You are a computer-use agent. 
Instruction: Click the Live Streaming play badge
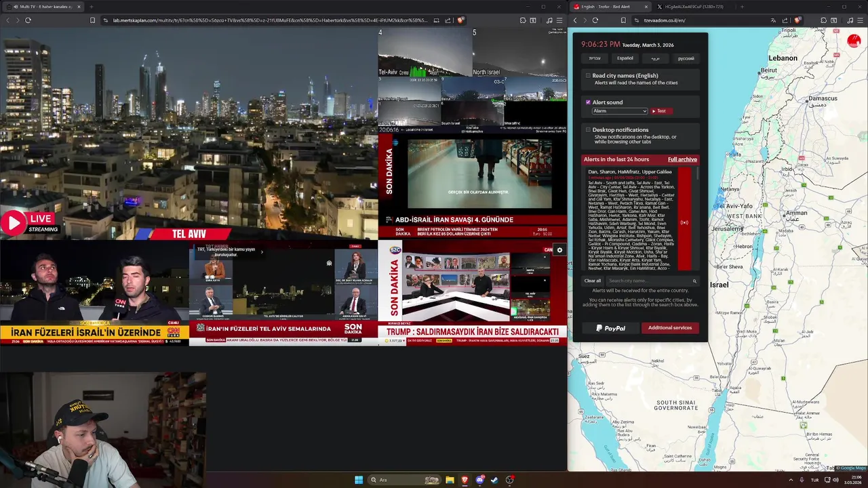(31, 223)
